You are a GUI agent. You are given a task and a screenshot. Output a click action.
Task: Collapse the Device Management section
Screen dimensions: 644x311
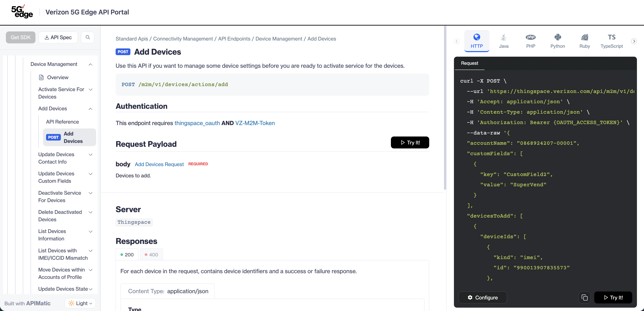point(91,64)
